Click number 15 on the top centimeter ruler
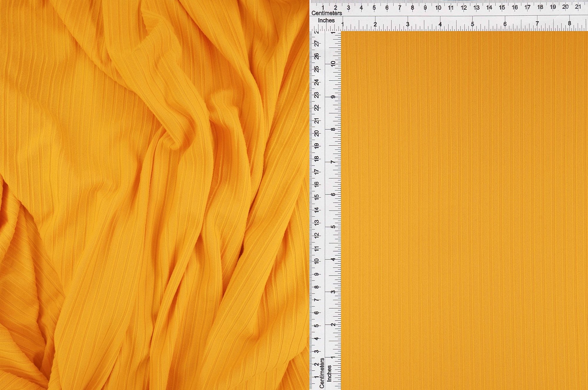The image size is (588, 390). pyautogui.click(x=502, y=8)
